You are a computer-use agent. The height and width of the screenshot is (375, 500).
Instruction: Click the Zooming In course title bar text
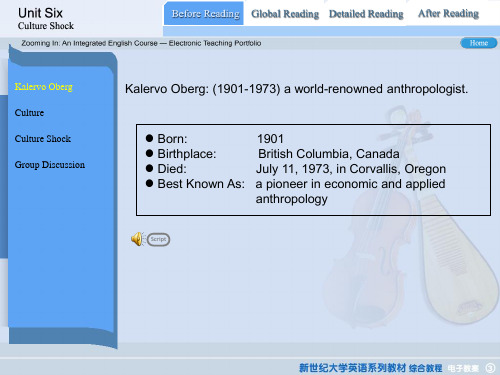(x=141, y=43)
